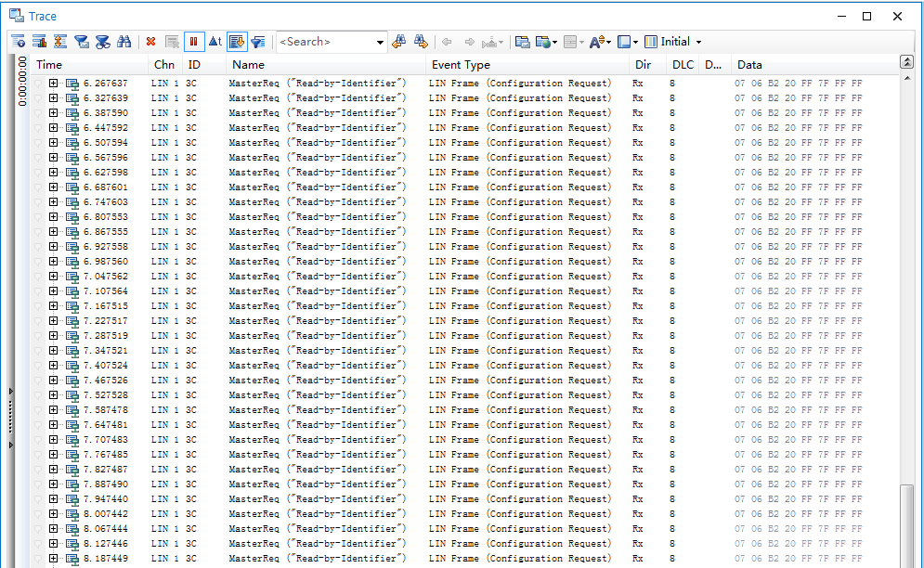The height and width of the screenshot is (568, 924).
Task: Click frame icon of row 6.327639
Action: (72, 99)
